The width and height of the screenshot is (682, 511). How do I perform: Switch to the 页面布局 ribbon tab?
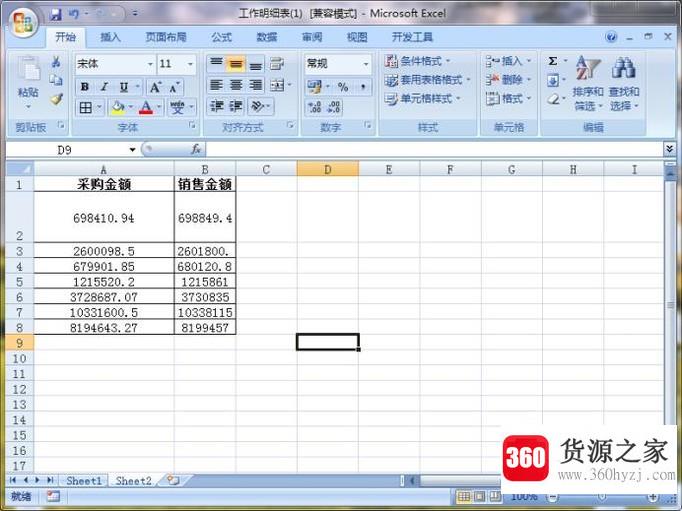point(166,37)
